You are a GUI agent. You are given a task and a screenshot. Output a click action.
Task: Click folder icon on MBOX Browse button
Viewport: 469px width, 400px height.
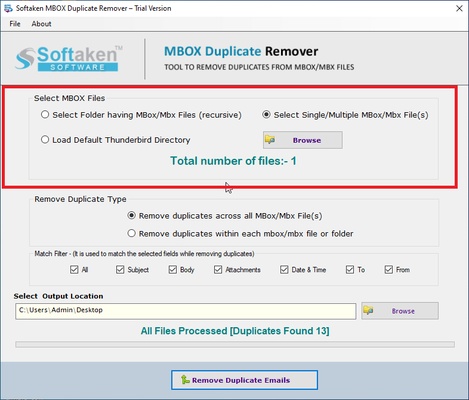pos(270,140)
